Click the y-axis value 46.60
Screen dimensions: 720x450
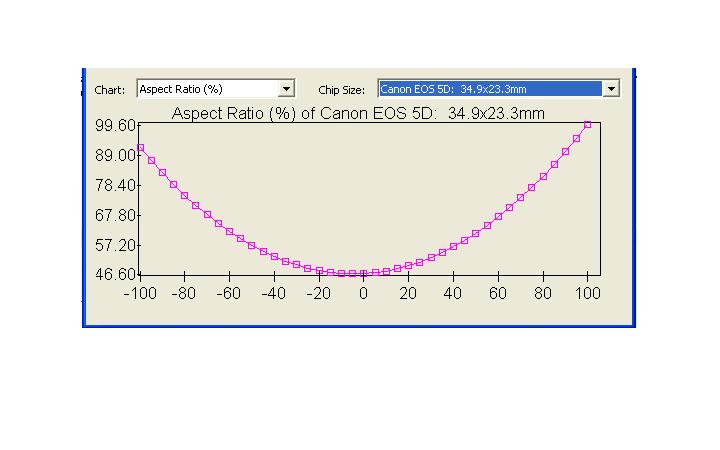pos(115,275)
